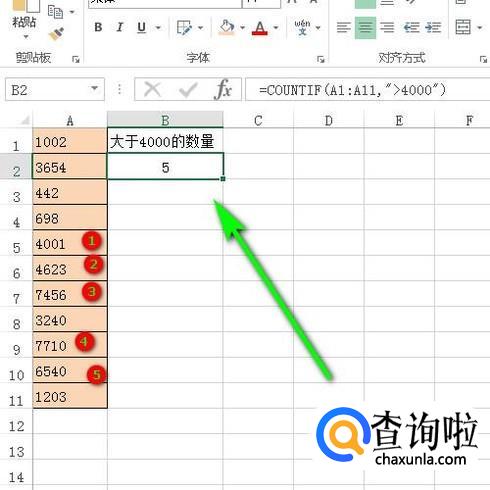Toggle Bold formatting
The image size is (490, 490).
(x=98, y=27)
